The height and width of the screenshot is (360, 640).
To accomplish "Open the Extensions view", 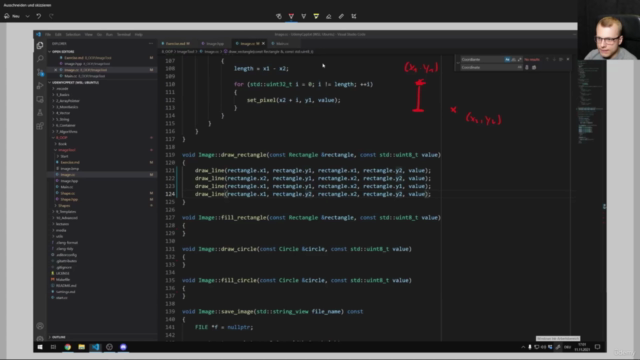I will pyautogui.click(x=40, y=126).
